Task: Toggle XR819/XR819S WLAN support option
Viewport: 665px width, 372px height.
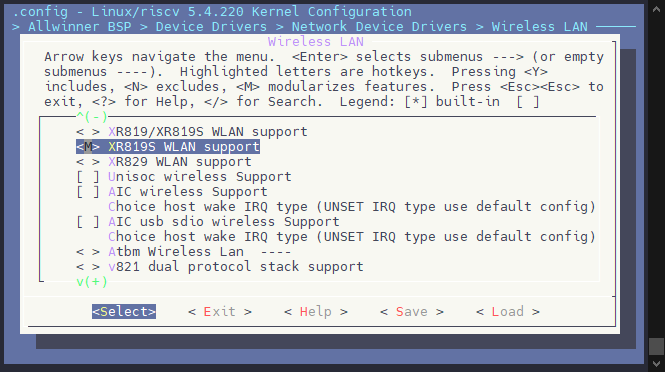Action: [x=192, y=132]
